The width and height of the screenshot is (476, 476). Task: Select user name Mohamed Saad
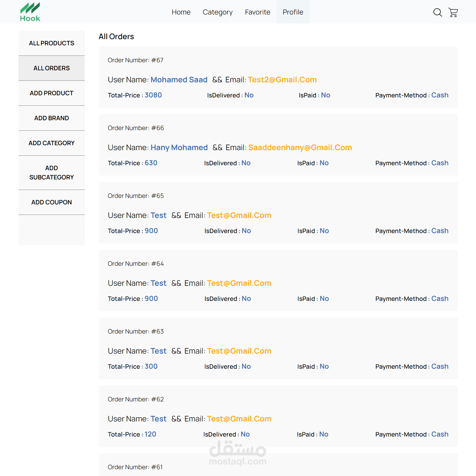[x=179, y=80]
